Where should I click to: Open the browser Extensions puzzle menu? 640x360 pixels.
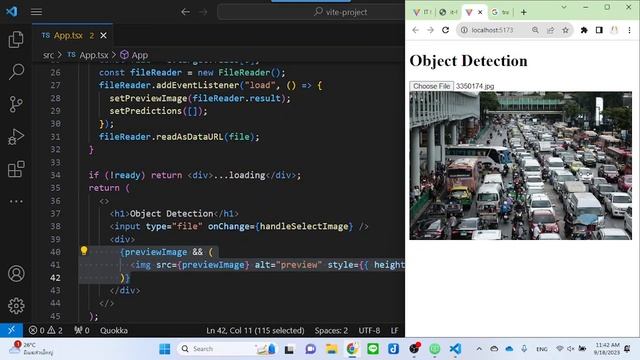click(584, 30)
